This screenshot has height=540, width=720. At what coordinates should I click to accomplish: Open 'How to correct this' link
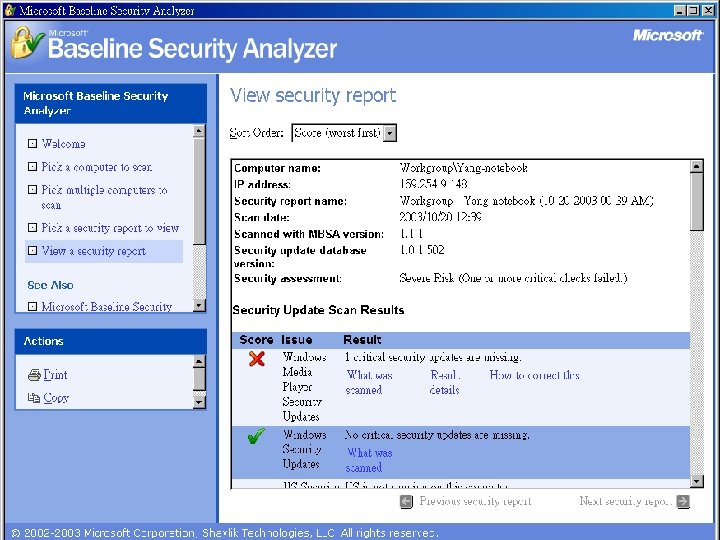coord(534,375)
